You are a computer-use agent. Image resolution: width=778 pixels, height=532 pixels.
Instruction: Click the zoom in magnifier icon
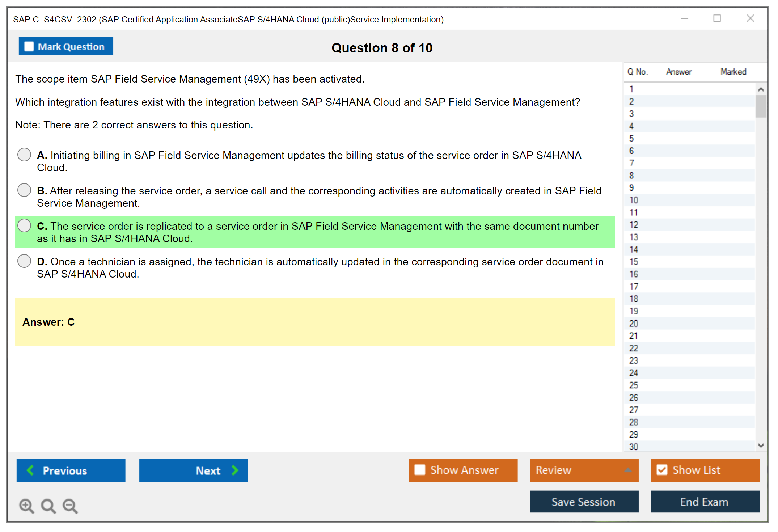pos(26,506)
